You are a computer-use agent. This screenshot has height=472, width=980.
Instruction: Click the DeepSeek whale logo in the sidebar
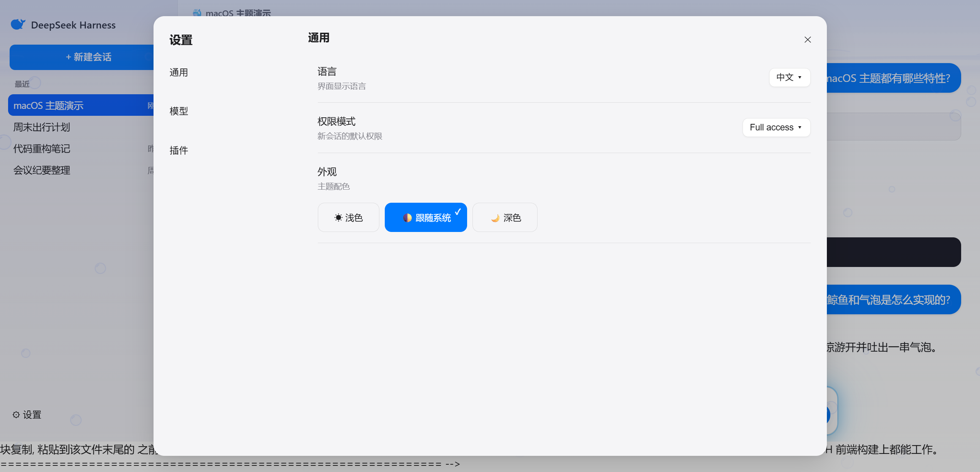18,25
